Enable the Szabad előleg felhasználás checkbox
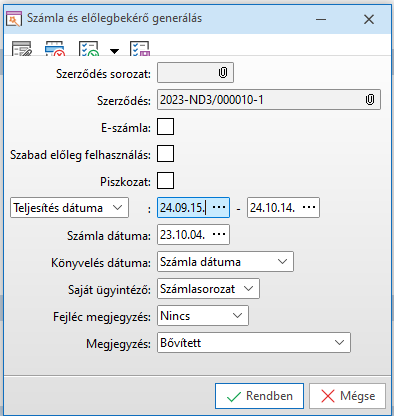 pyautogui.click(x=165, y=153)
